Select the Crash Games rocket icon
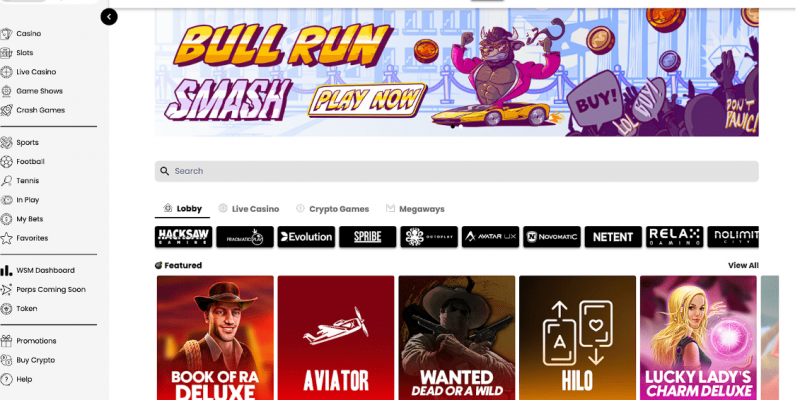This screenshot has height=400, width=800. [x=6, y=110]
